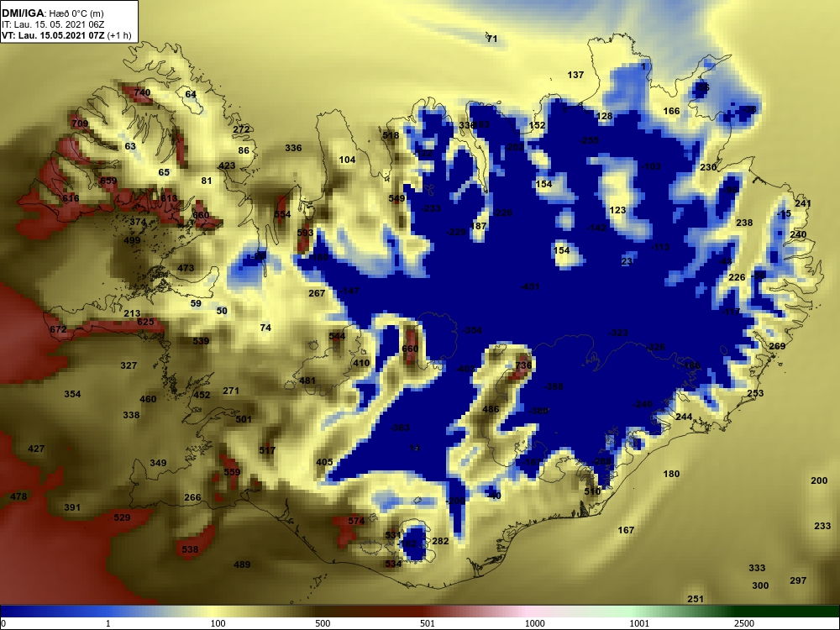Image resolution: width=840 pixels, height=630 pixels.
Task: Click the map value '616'
Action: [71, 198]
